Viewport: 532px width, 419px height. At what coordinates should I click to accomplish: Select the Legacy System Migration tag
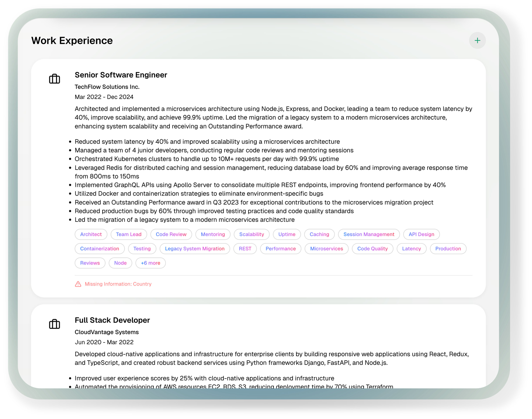(195, 248)
